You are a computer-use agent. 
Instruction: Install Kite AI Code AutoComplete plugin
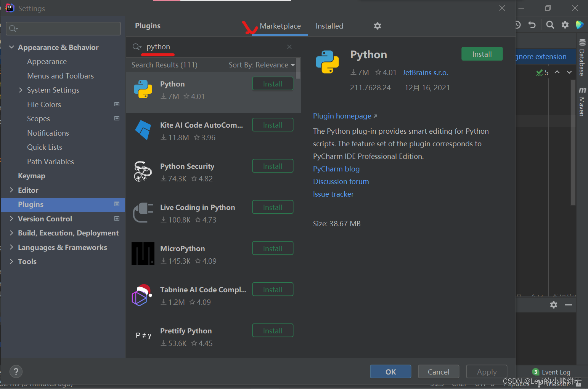[273, 125]
